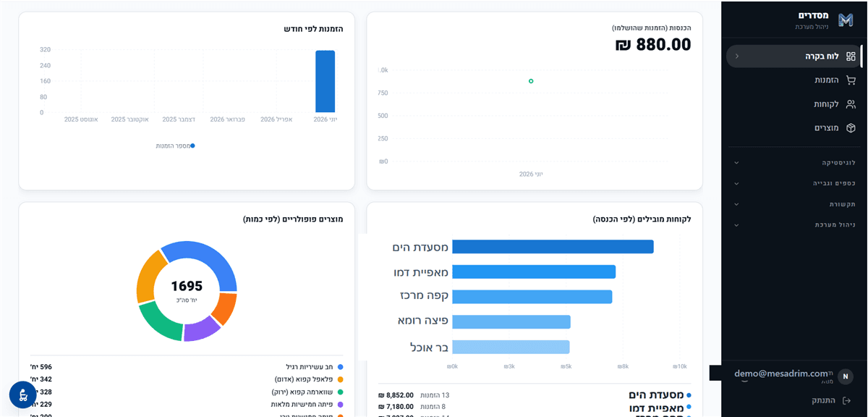Click the customers people icon
The height and width of the screenshot is (417, 868).
tap(851, 104)
